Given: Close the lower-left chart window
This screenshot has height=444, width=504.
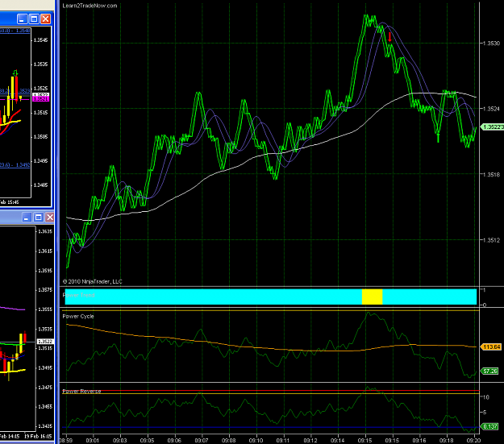Looking at the screenshot, I should pyautogui.click(x=50, y=218).
